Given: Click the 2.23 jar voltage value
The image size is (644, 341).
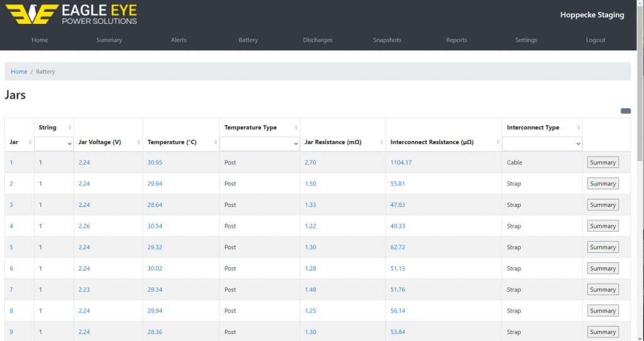Looking at the screenshot, I should [84, 289].
